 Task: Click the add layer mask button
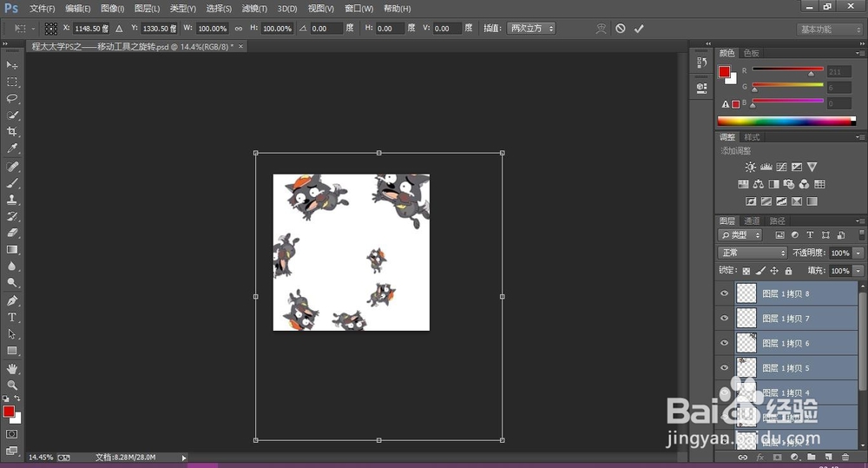(777, 457)
